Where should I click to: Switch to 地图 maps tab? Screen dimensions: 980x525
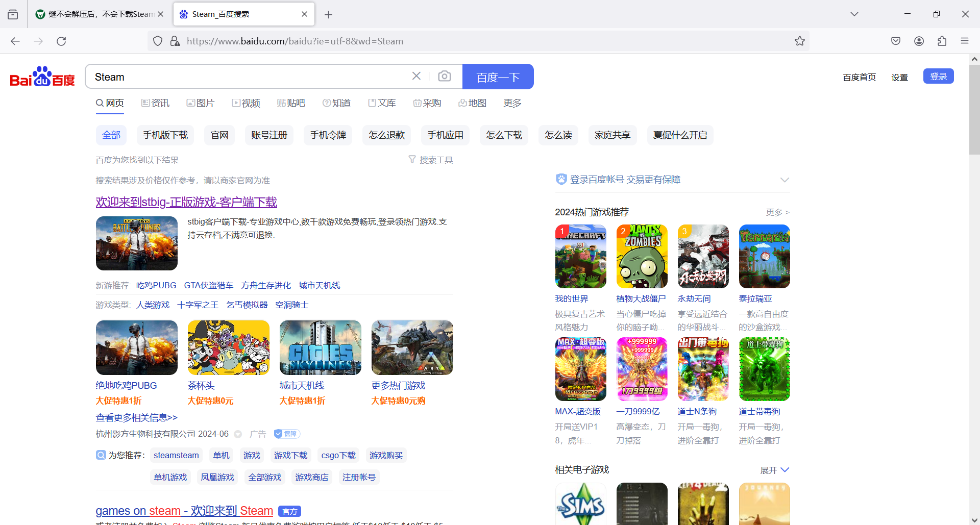click(473, 103)
